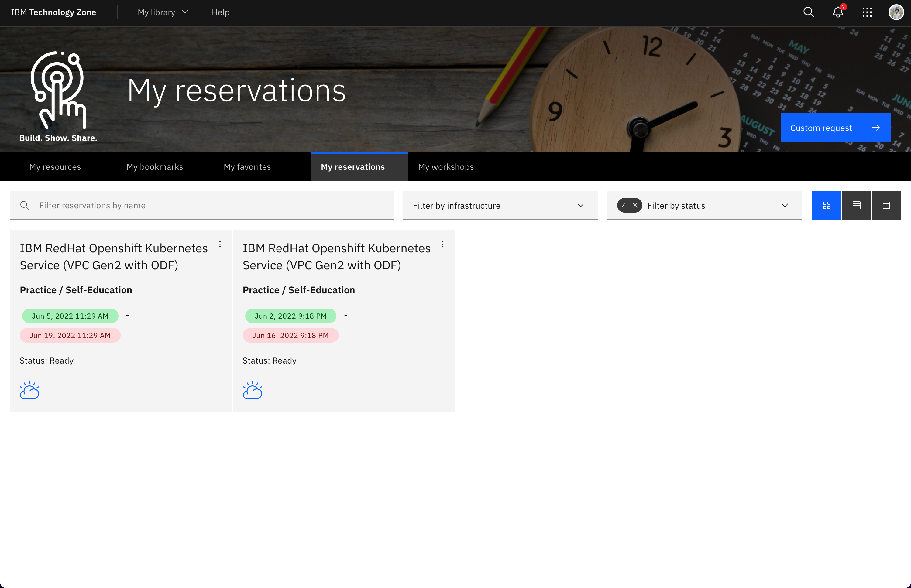Click the user avatar in the top bar

pyautogui.click(x=896, y=12)
